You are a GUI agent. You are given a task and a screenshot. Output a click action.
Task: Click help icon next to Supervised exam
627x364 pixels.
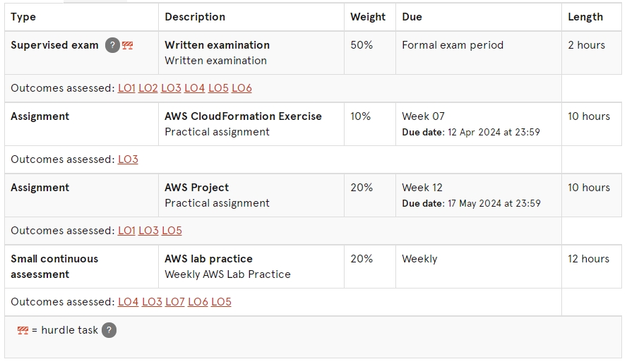[x=112, y=45]
